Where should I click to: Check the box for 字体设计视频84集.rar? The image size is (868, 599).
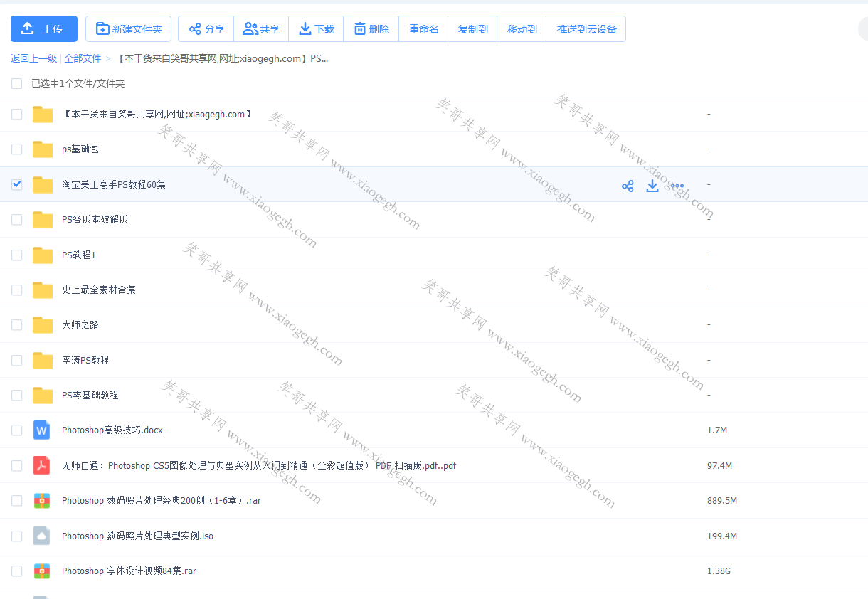click(x=17, y=571)
